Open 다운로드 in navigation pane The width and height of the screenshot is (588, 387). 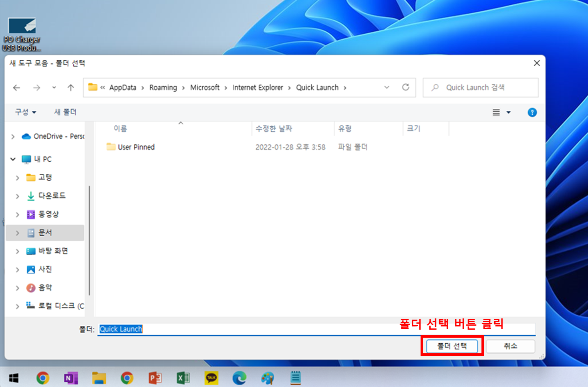pos(52,196)
